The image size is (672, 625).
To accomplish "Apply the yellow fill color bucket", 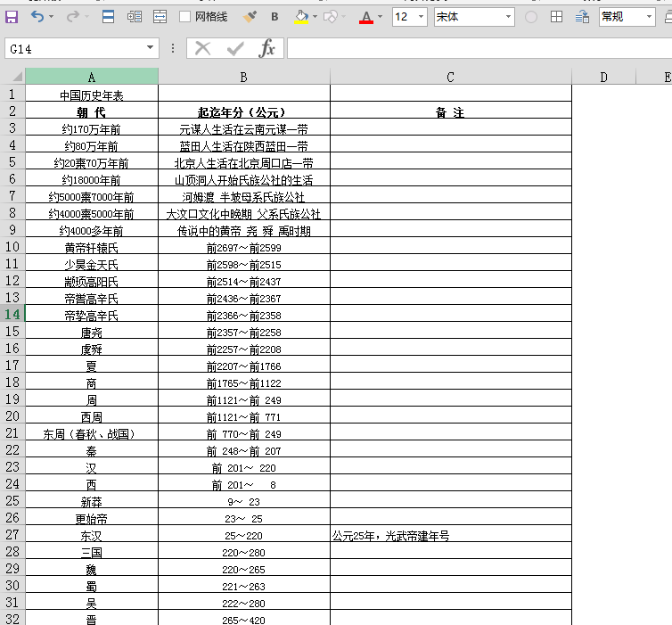I will click(x=301, y=17).
